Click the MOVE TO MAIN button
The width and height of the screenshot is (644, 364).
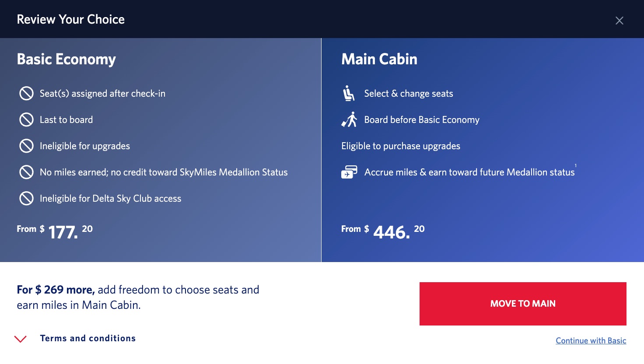coord(522,304)
